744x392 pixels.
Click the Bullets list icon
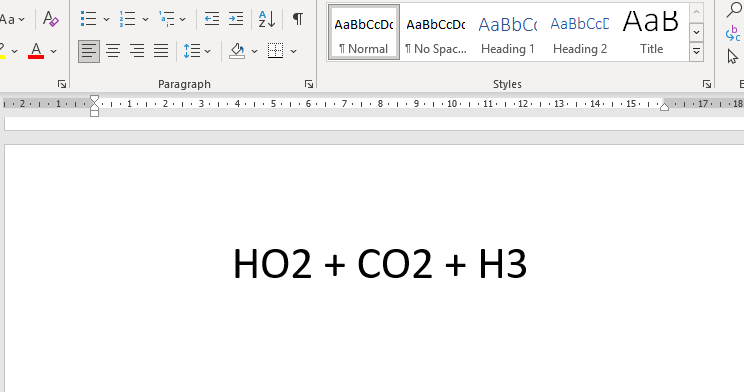coord(88,19)
